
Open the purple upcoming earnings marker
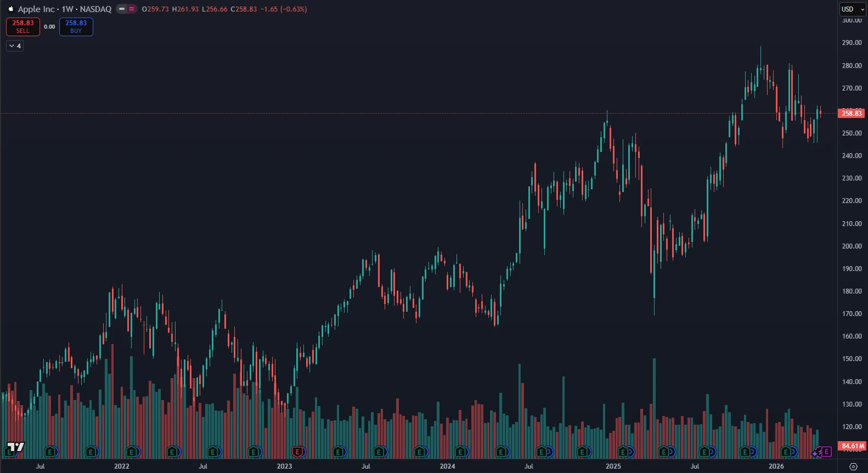tap(826, 452)
